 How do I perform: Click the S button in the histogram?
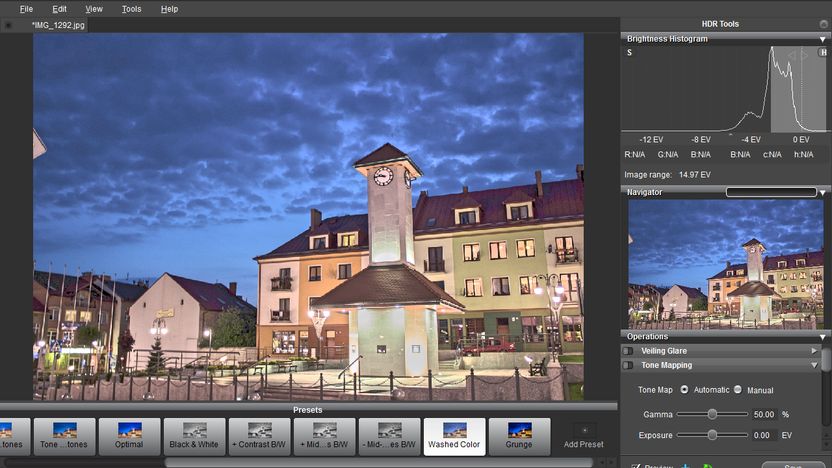point(629,53)
